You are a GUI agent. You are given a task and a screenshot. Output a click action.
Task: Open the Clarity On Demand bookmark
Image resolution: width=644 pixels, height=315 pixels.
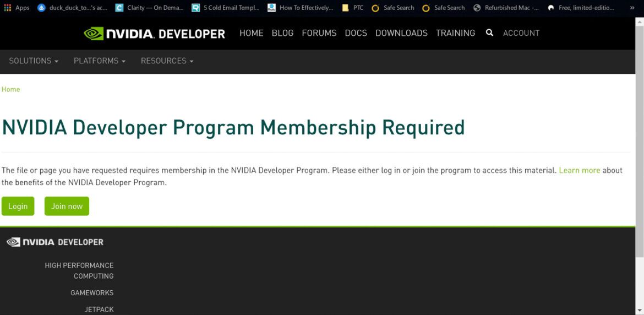[x=149, y=8]
